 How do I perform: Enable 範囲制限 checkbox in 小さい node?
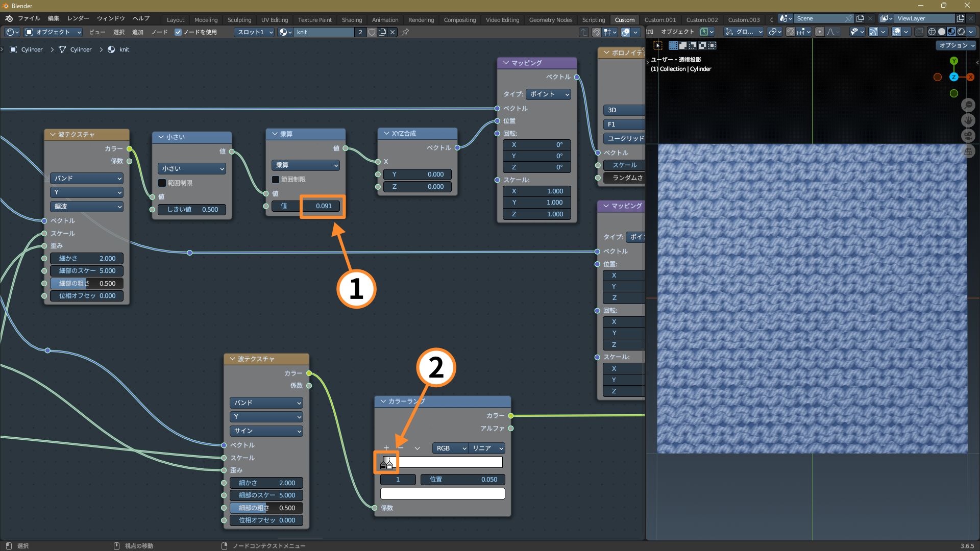tap(162, 183)
